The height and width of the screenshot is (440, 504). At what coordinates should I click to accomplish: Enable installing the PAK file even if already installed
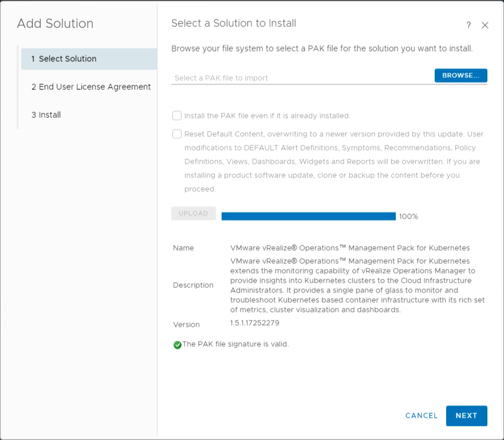click(x=177, y=116)
